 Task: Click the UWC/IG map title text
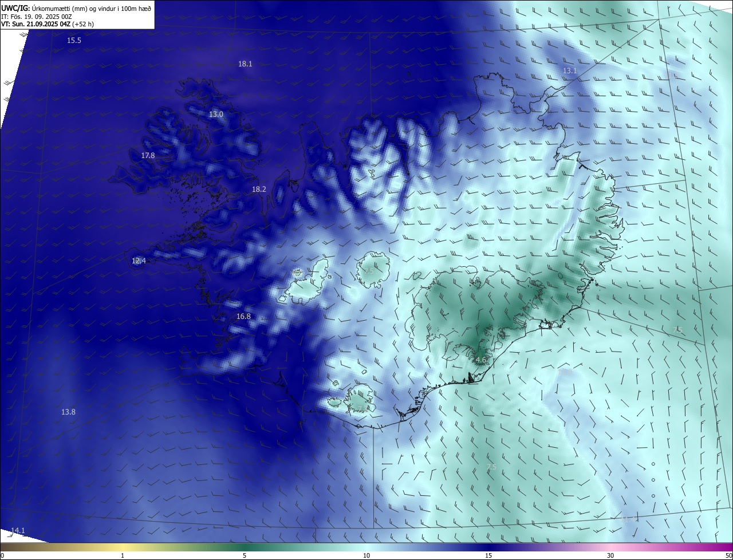point(76,8)
